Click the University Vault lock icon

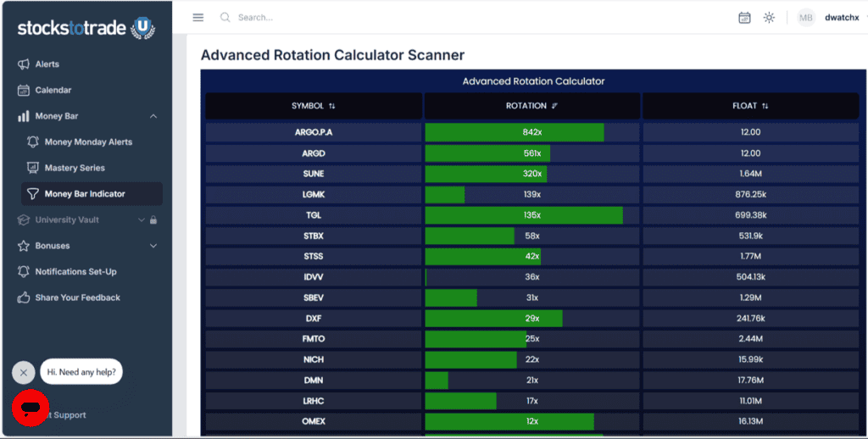tap(153, 219)
